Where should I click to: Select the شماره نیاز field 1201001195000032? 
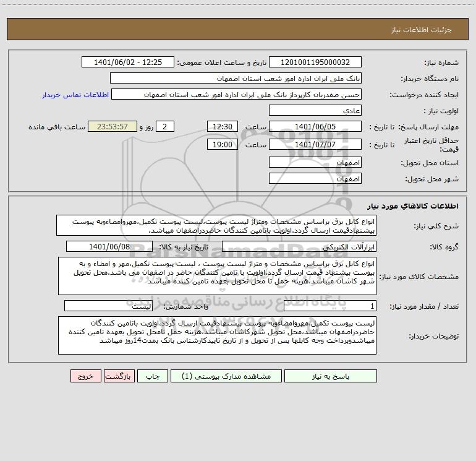pos(315,62)
